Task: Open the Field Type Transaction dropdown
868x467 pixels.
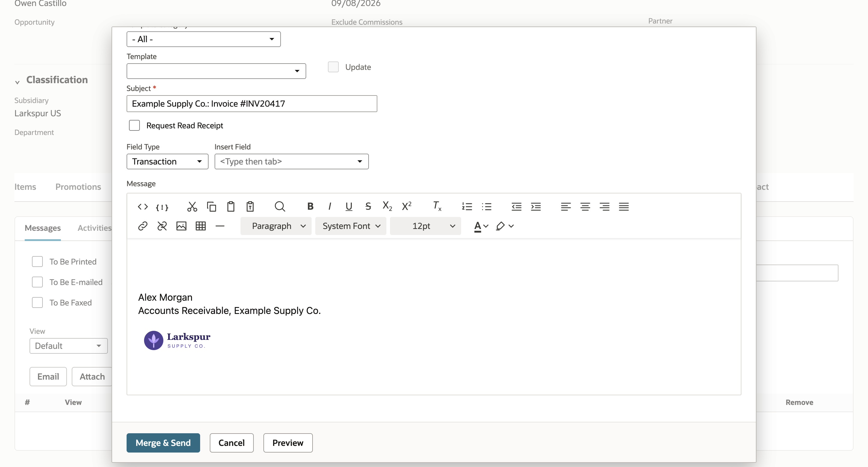Action: coord(168,161)
